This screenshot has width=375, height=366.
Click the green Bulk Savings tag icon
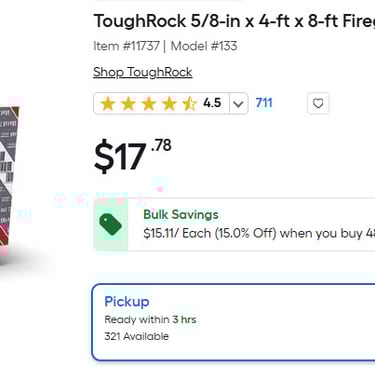click(110, 224)
